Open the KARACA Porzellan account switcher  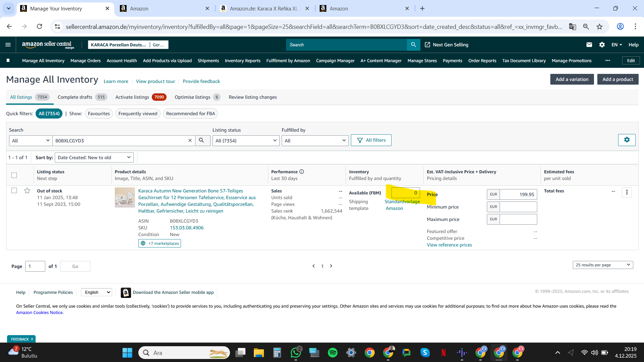click(x=128, y=45)
